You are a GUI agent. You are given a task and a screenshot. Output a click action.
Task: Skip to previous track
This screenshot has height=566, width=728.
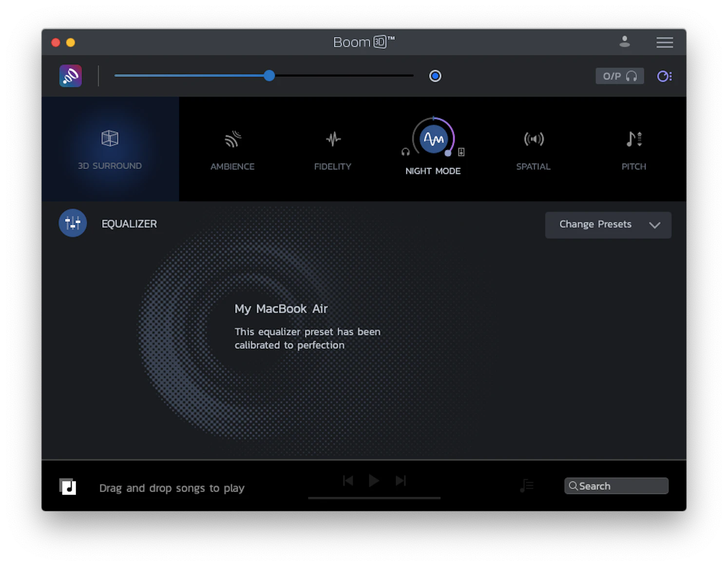[348, 481]
